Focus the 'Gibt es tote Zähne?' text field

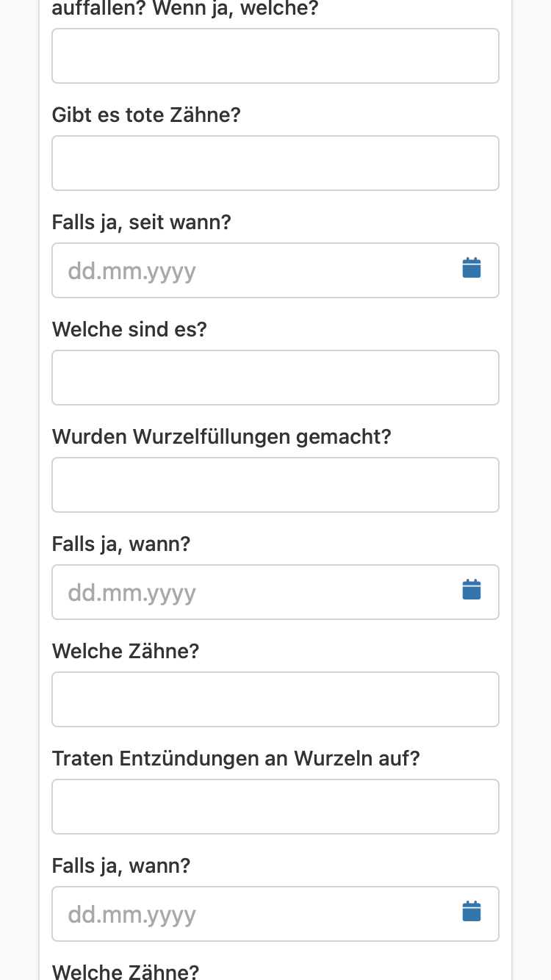tap(275, 163)
